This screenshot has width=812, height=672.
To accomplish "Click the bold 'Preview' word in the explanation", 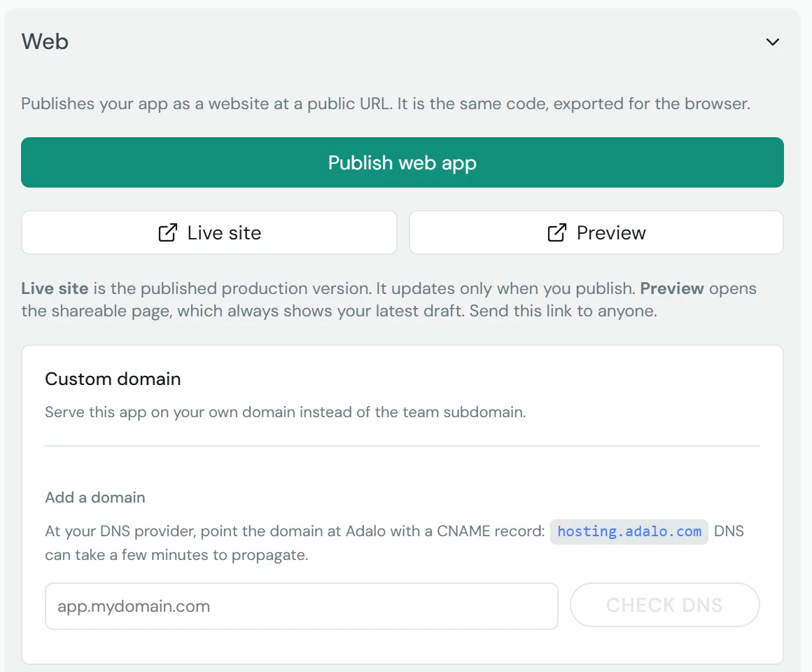I will 672,288.
